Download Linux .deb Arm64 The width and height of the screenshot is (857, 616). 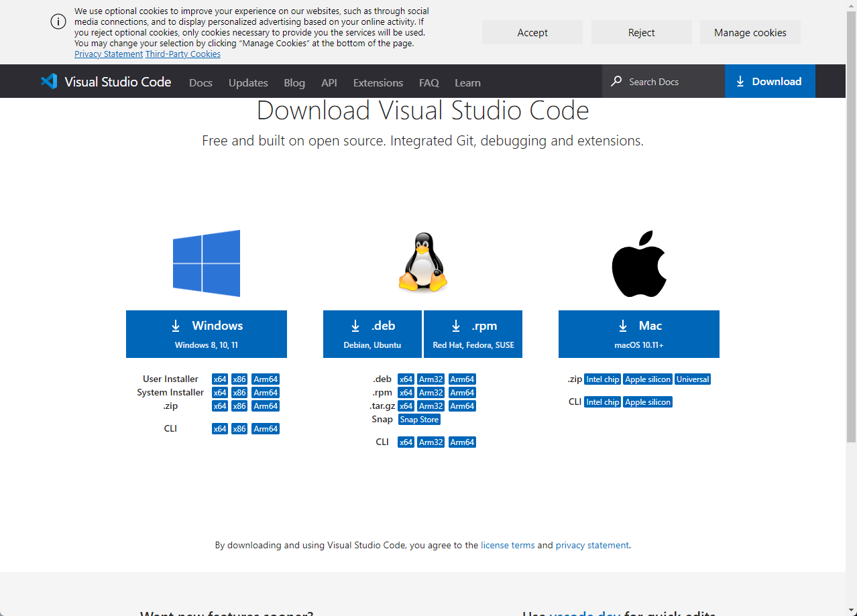(462, 379)
